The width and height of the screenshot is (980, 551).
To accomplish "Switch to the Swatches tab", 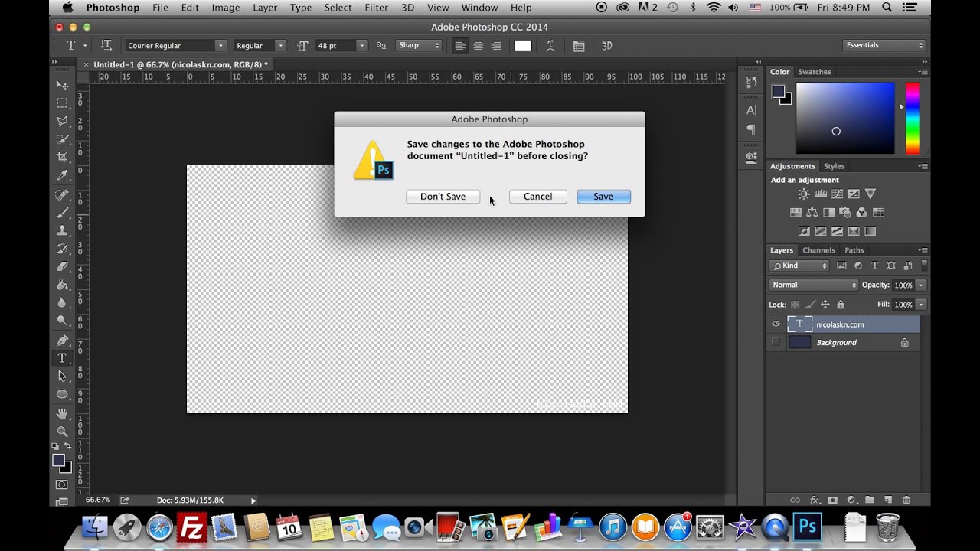I will pyautogui.click(x=815, y=72).
